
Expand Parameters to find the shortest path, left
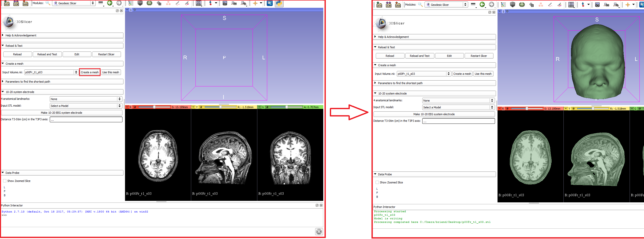[28, 82]
